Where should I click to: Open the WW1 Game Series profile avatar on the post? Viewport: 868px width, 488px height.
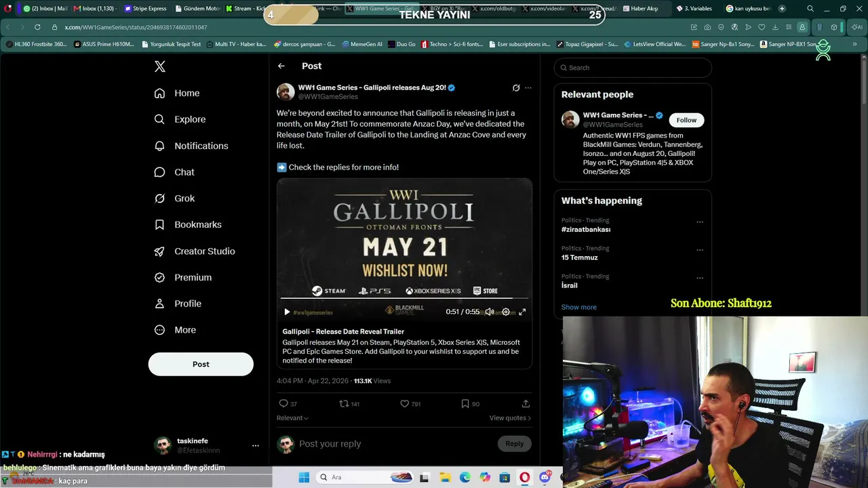[285, 92]
